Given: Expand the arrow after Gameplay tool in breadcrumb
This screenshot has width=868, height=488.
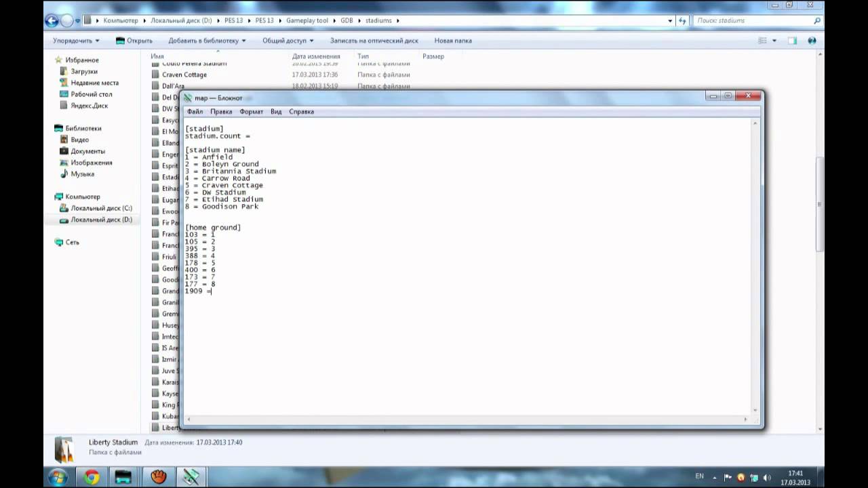Looking at the screenshot, I should tap(334, 21).
